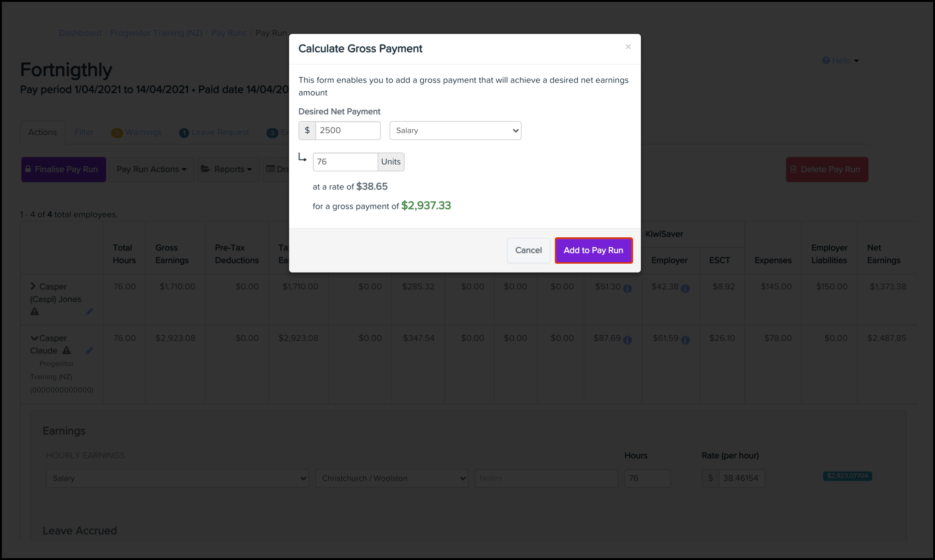
Task: Close the Calculate Gross Payment dialog
Action: 628,47
